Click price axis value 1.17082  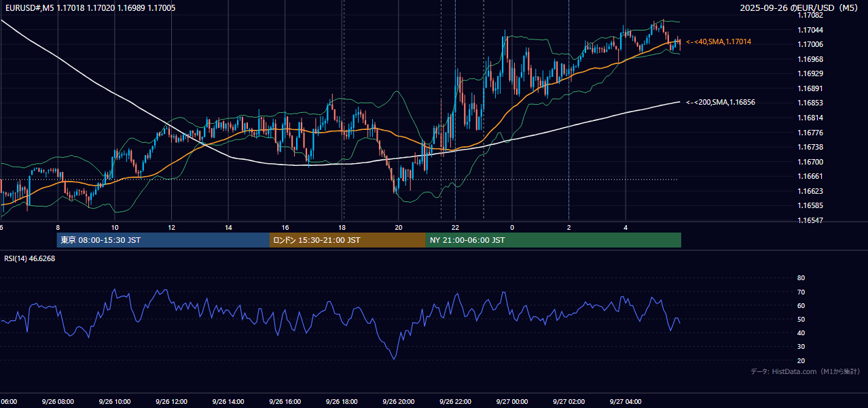(811, 16)
